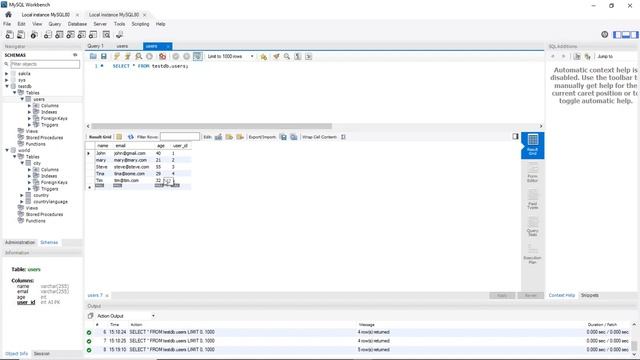
Task: Select the Steve name cell
Action: coord(102,167)
